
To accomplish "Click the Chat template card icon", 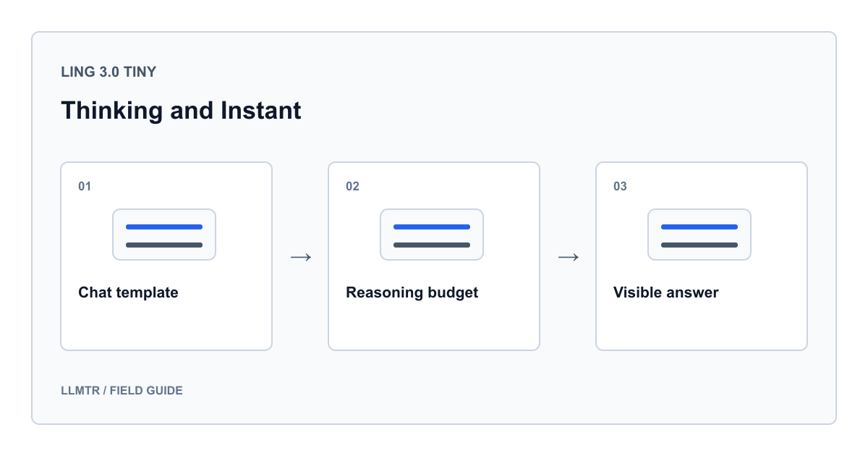I will click(x=164, y=235).
